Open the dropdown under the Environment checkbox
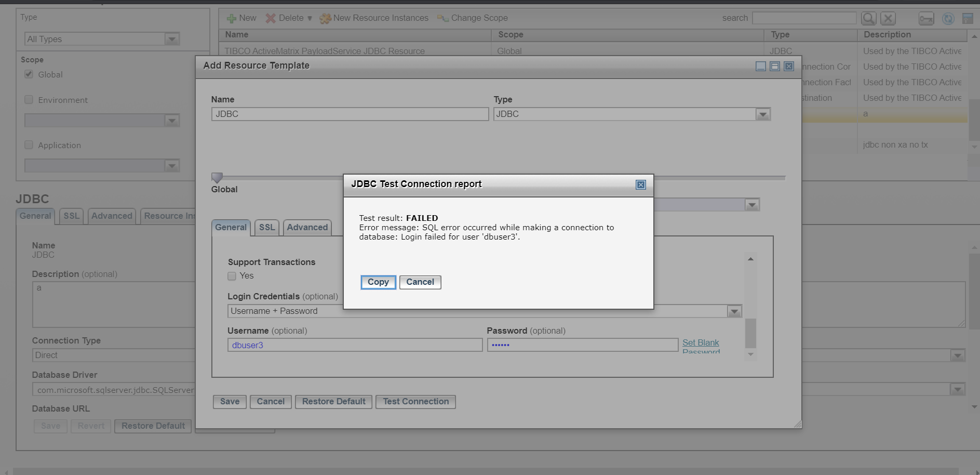The image size is (980, 475). coord(172,121)
